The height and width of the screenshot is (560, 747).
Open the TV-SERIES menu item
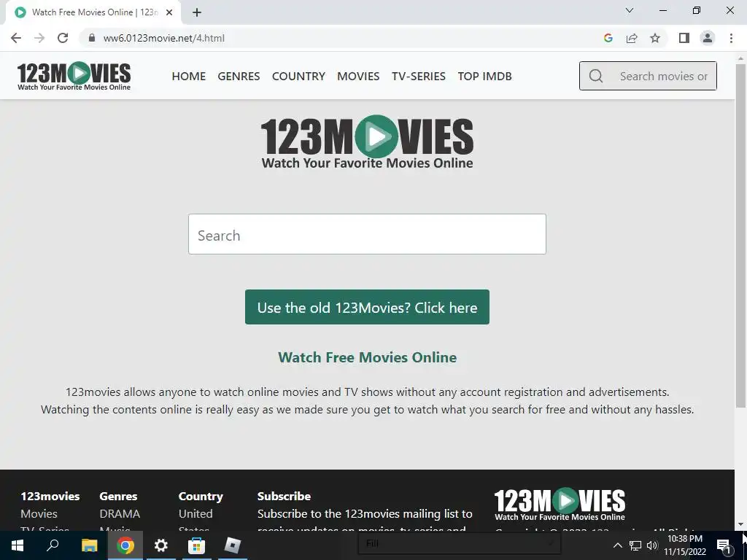click(x=419, y=76)
